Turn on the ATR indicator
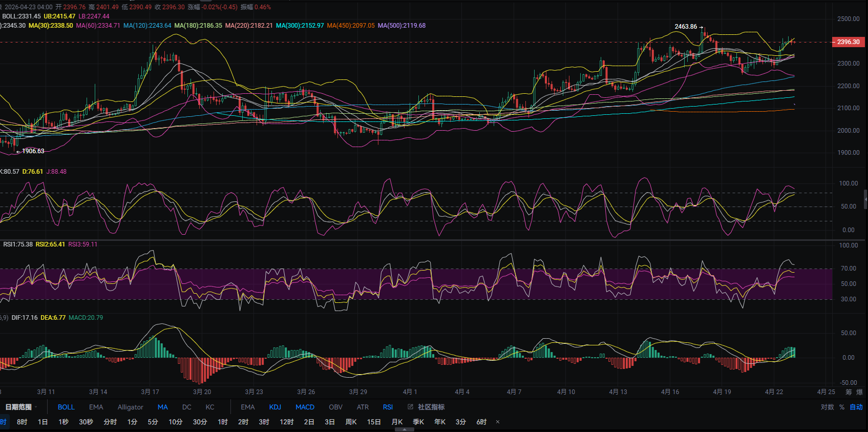868x432 pixels. coord(363,407)
